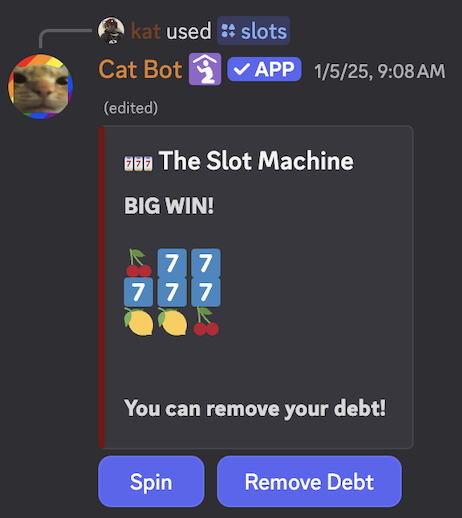Click the (edited) label under bot name
This screenshot has height=518, width=462.
click(131, 108)
